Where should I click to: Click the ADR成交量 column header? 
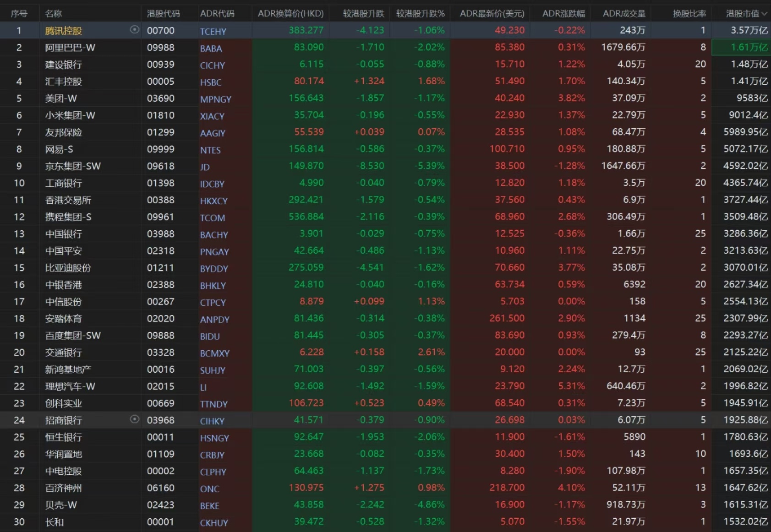coord(624,14)
